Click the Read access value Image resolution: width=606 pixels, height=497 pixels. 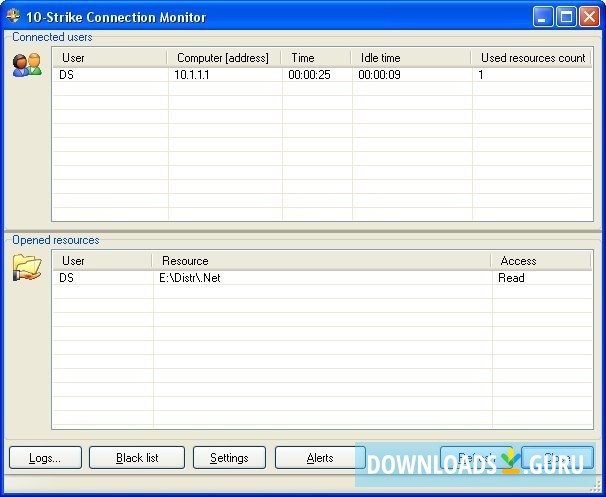pos(511,278)
